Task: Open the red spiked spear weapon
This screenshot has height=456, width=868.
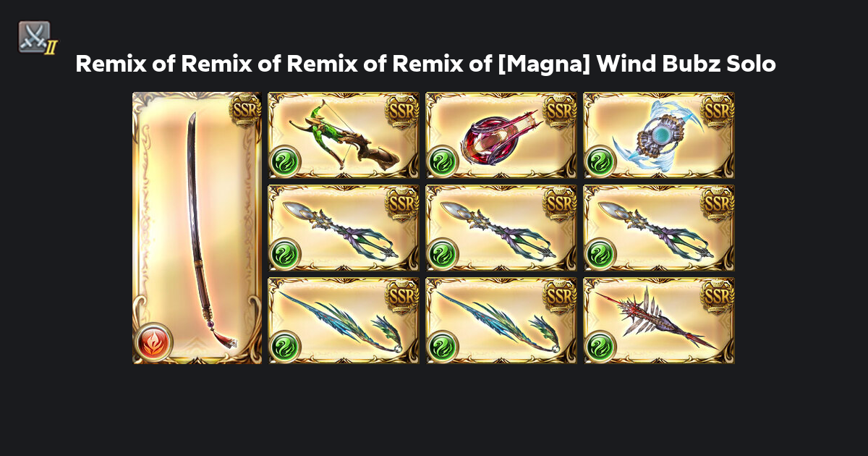Action: [659, 321]
